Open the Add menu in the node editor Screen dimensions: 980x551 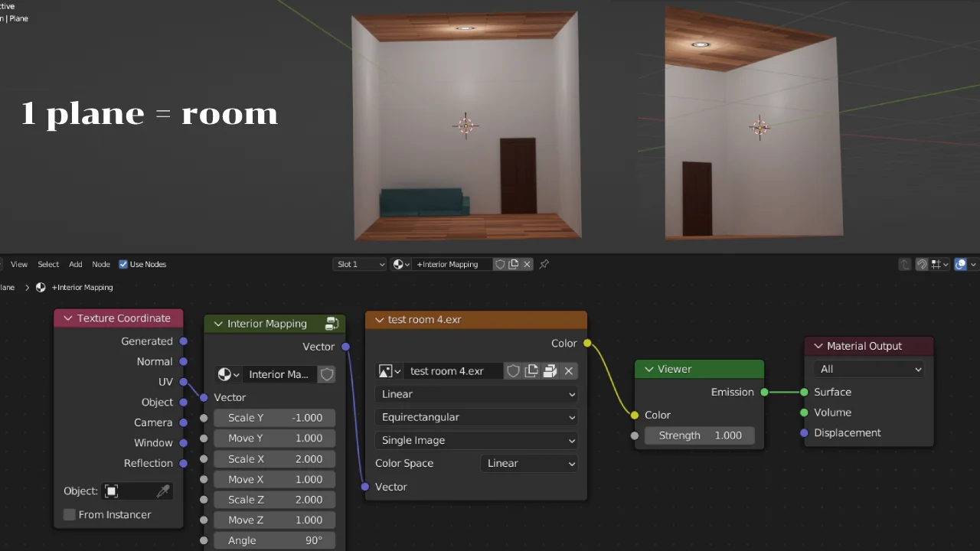pyautogui.click(x=75, y=264)
